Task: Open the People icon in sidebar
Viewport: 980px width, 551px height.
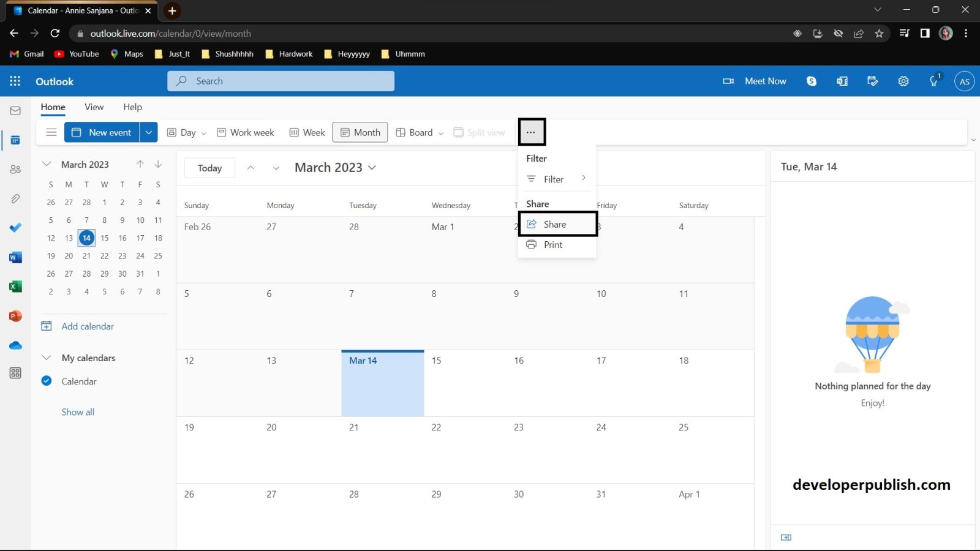Action: [15, 169]
